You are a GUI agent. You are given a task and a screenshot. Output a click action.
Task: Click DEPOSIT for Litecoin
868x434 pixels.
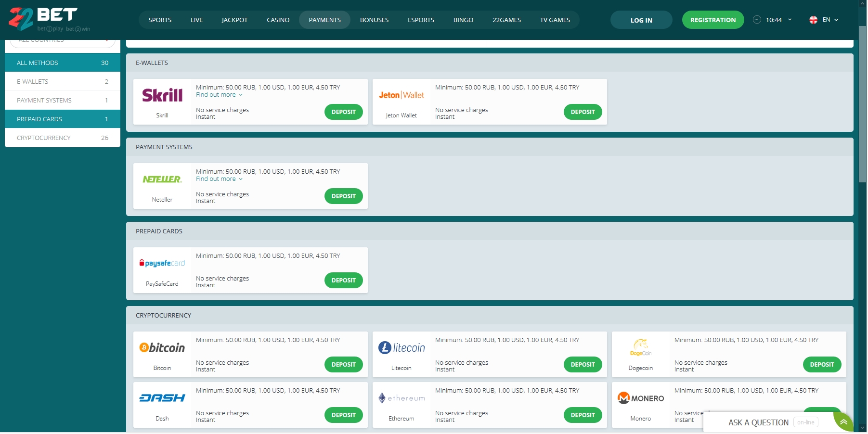pyautogui.click(x=583, y=365)
